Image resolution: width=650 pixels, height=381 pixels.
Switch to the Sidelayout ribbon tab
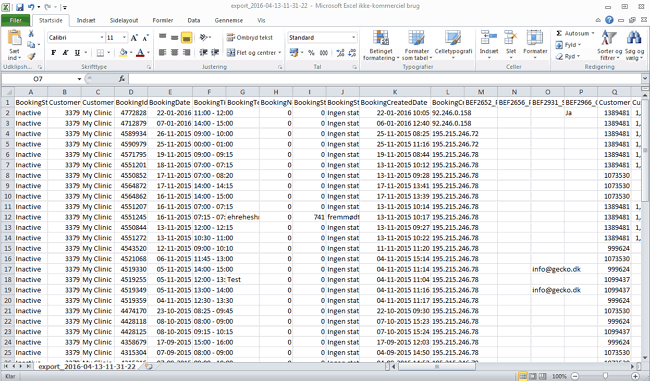(124, 20)
